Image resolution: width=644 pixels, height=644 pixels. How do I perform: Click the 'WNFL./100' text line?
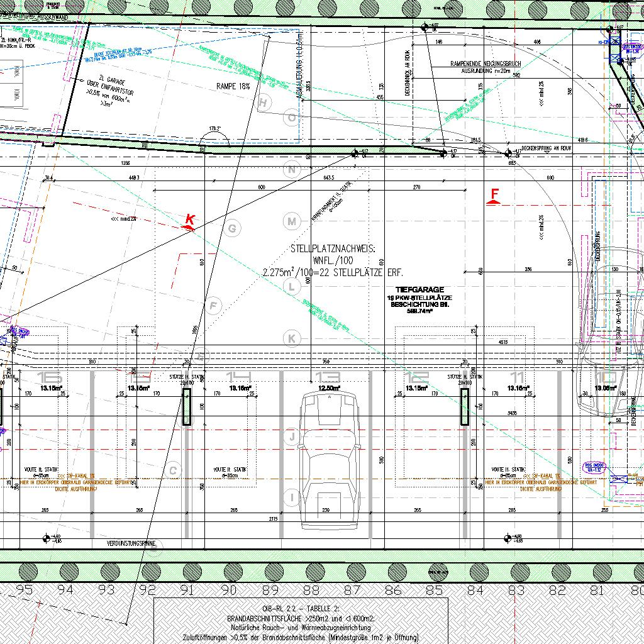[333, 260]
